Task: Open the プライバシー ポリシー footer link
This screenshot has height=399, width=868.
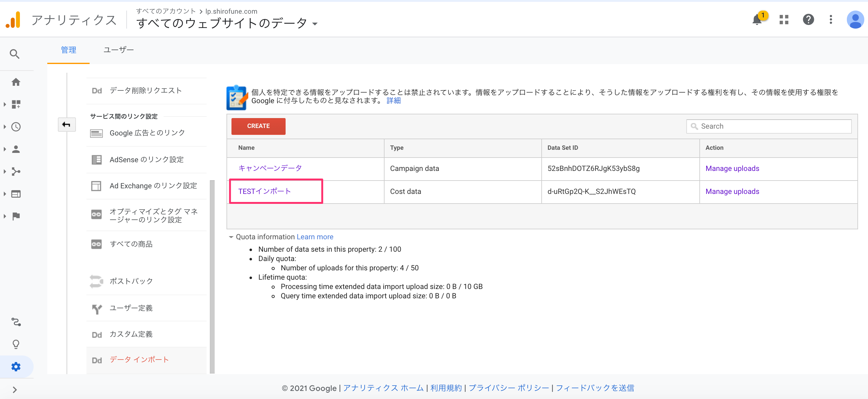Action: pyautogui.click(x=509, y=388)
